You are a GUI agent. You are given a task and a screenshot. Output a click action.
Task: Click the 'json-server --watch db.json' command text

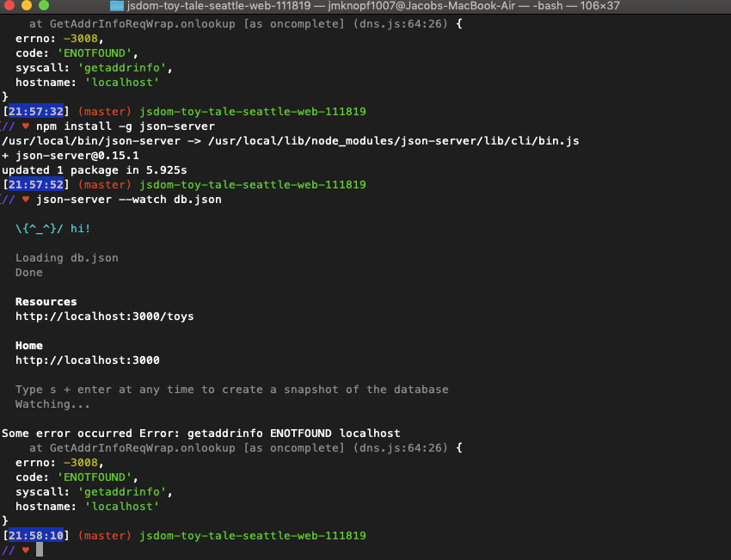point(129,200)
